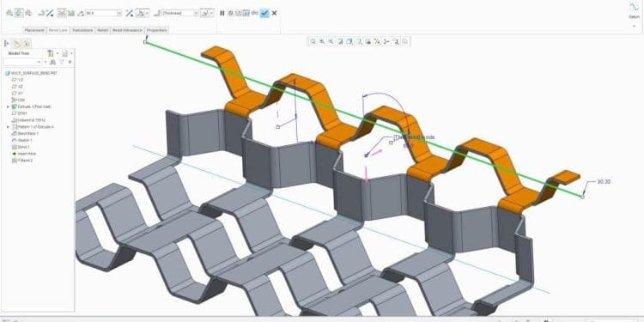The image size is (644, 322).
Task: Click the Repaint icon in graphics toolbar
Action: (x=340, y=41)
